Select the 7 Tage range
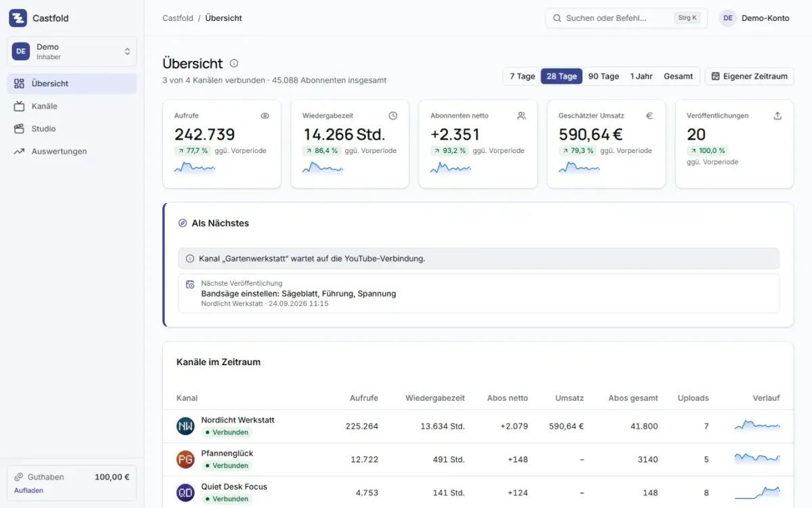 coord(522,77)
